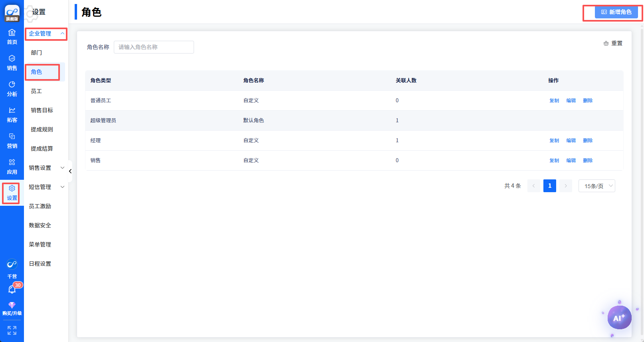Image resolution: width=644 pixels, height=342 pixels.
Task: Open the 营销 marketing module icon
Action: (12, 141)
